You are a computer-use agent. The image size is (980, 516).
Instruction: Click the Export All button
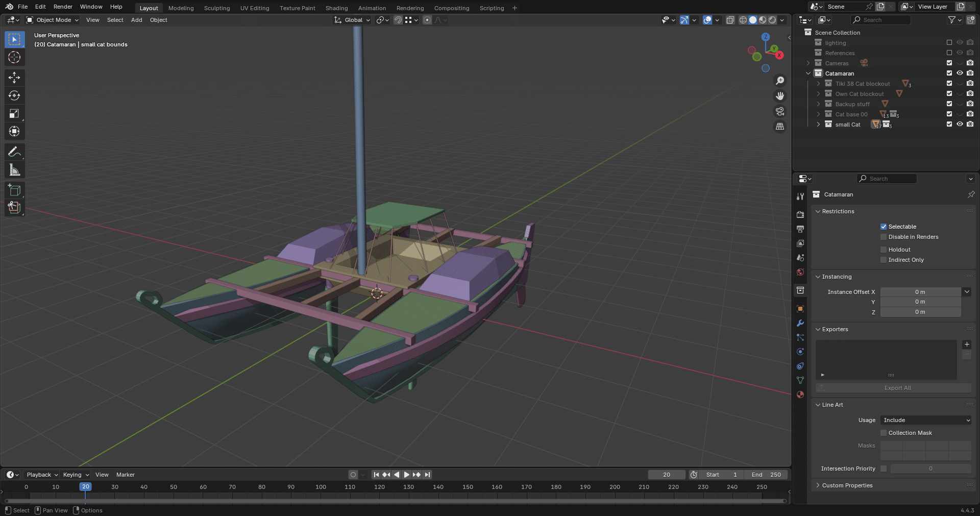(897, 388)
